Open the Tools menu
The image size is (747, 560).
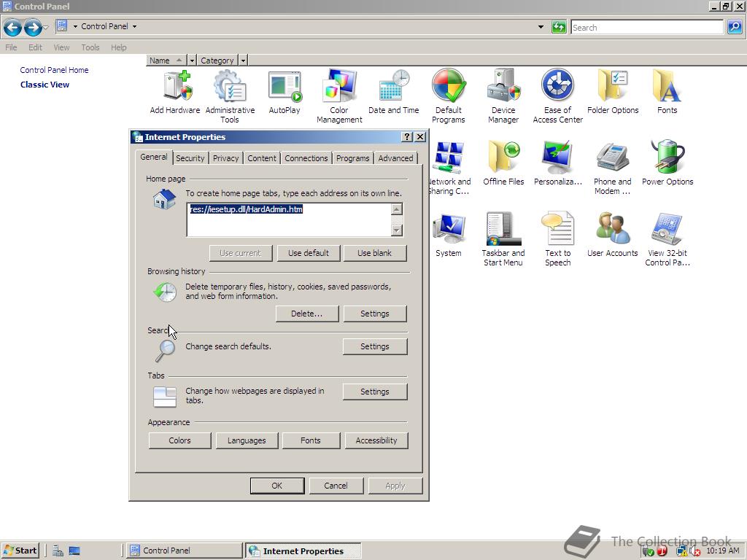coord(90,47)
